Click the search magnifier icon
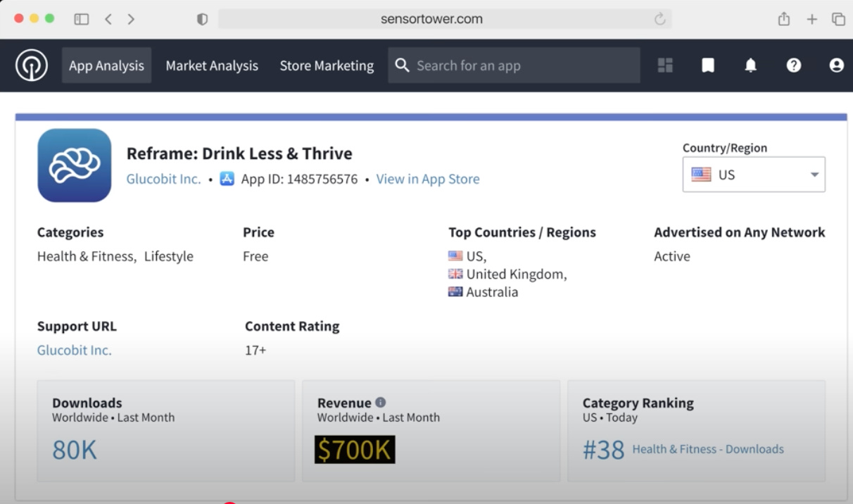The image size is (853, 504). click(402, 65)
